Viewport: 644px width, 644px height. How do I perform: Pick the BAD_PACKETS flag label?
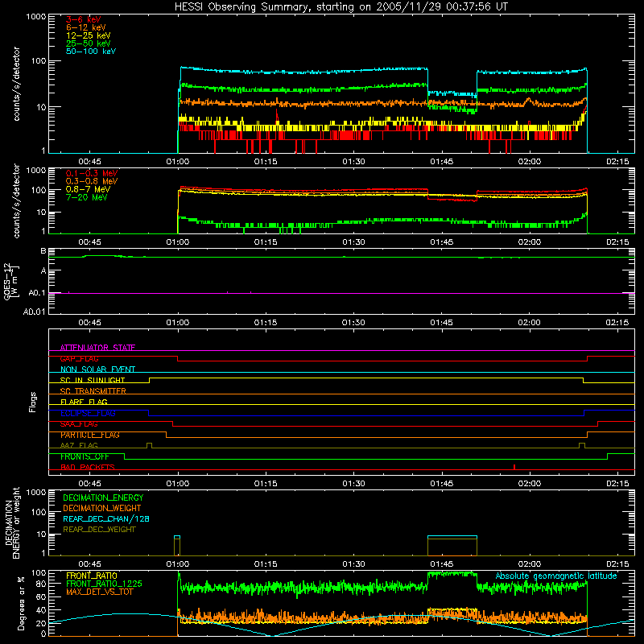[x=88, y=468]
